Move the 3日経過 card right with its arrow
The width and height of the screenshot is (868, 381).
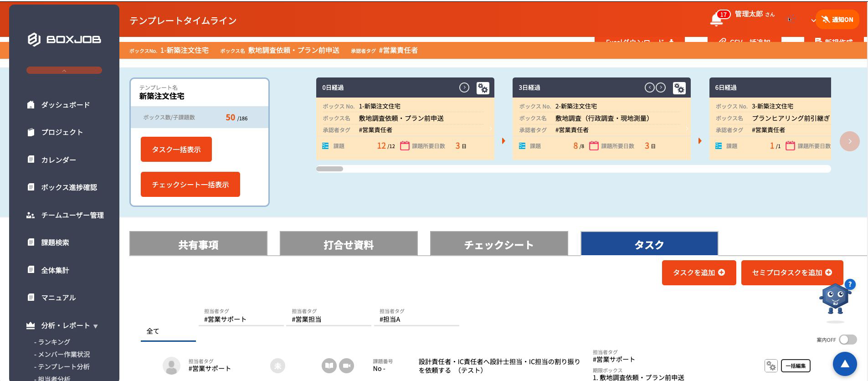(x=661, y=88)
